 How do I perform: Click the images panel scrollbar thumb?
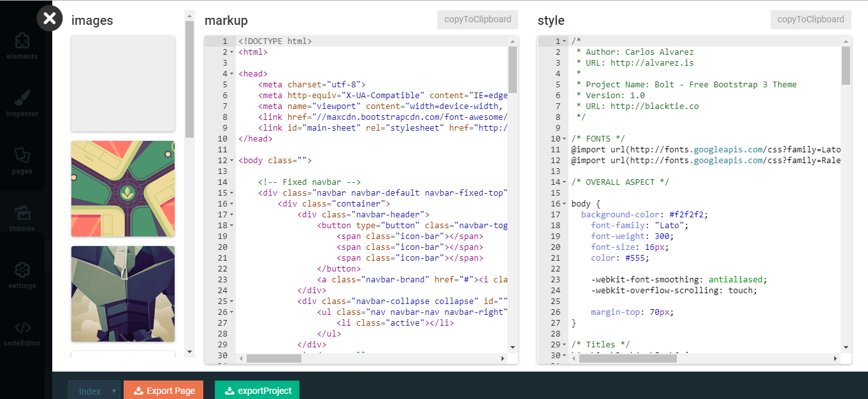tap(189, 79)
